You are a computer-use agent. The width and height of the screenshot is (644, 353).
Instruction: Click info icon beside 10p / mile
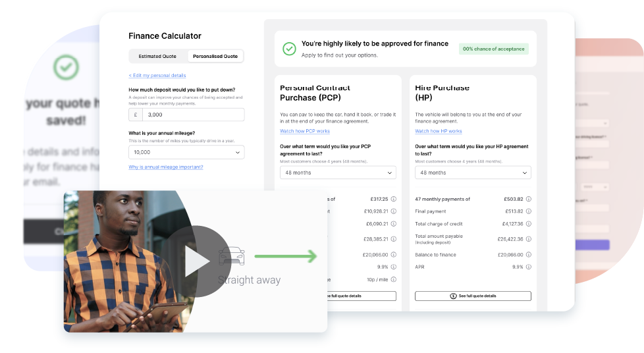394,279
